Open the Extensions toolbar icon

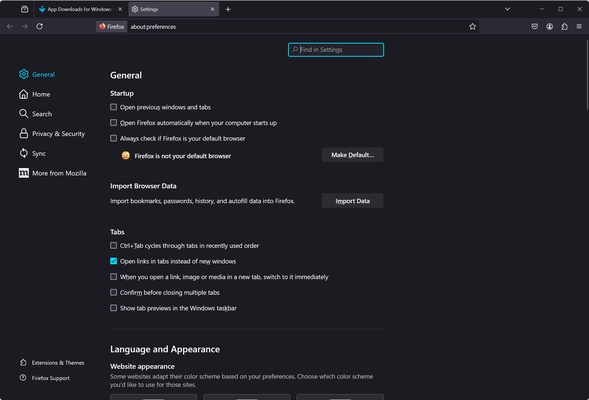tap(564, 26)
